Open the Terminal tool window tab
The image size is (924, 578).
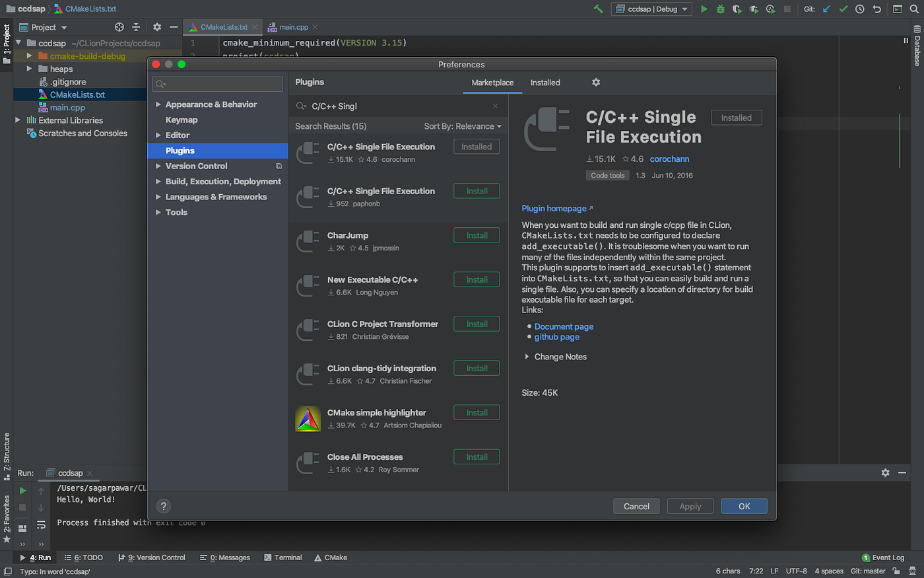click(283, 558)
